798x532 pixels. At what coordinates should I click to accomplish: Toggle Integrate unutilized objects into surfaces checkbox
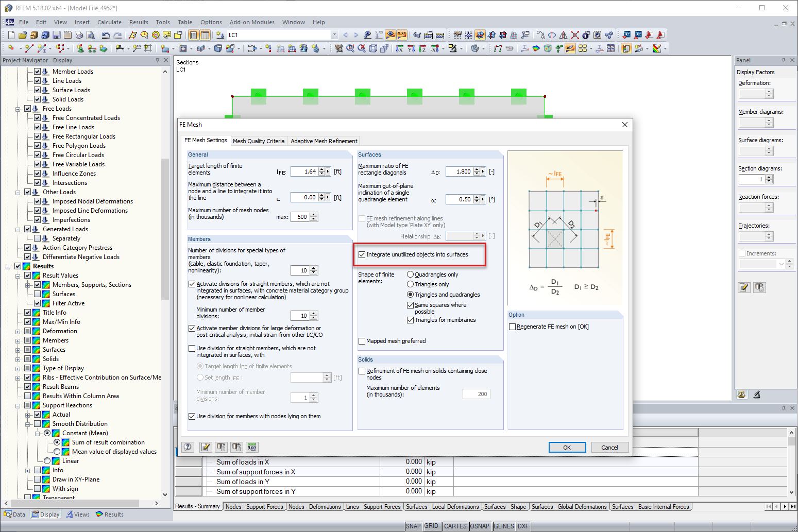coord(362,254)
